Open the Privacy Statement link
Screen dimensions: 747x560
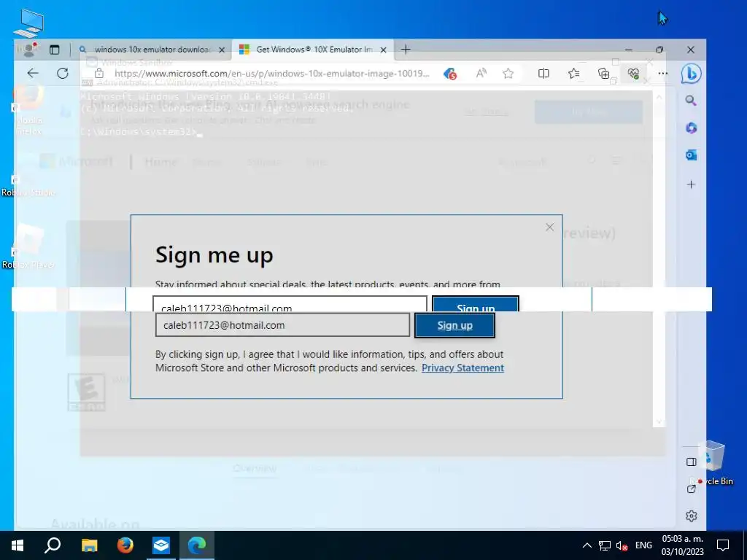[x=462, y=367]
